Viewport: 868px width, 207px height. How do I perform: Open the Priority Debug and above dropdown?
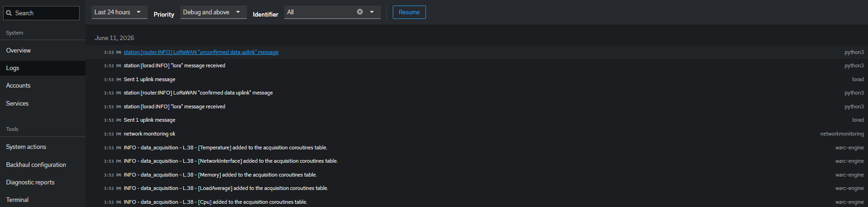213,12
